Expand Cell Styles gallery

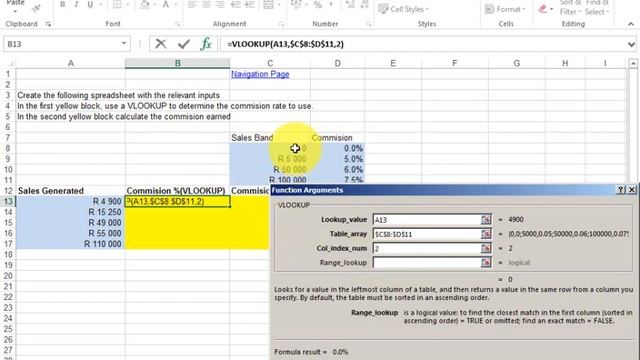coord(403,9)
